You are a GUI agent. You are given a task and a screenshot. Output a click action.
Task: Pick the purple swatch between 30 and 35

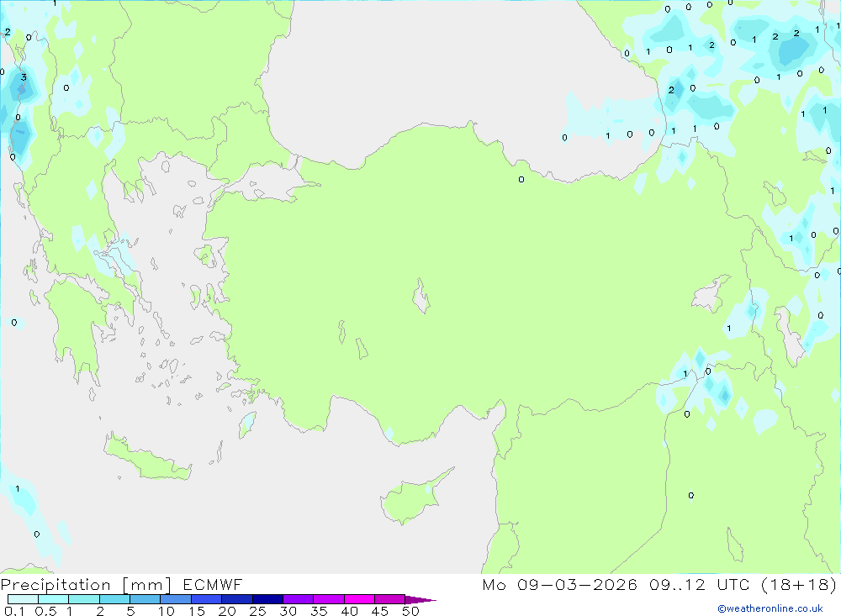[x=298, y=599]
